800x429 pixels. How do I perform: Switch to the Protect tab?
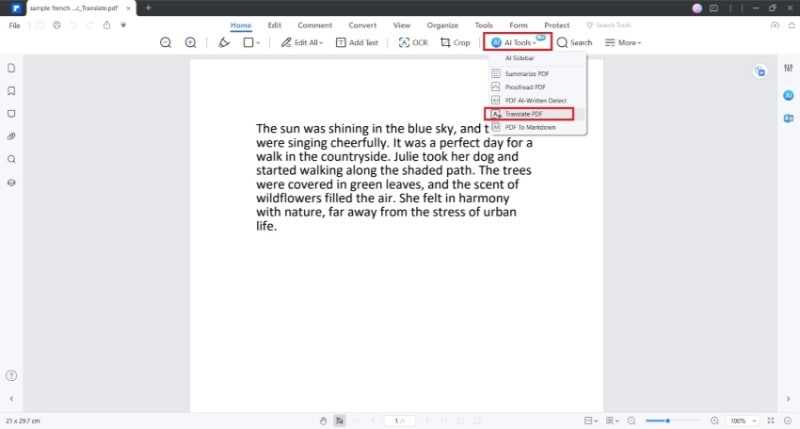(557, 25)
